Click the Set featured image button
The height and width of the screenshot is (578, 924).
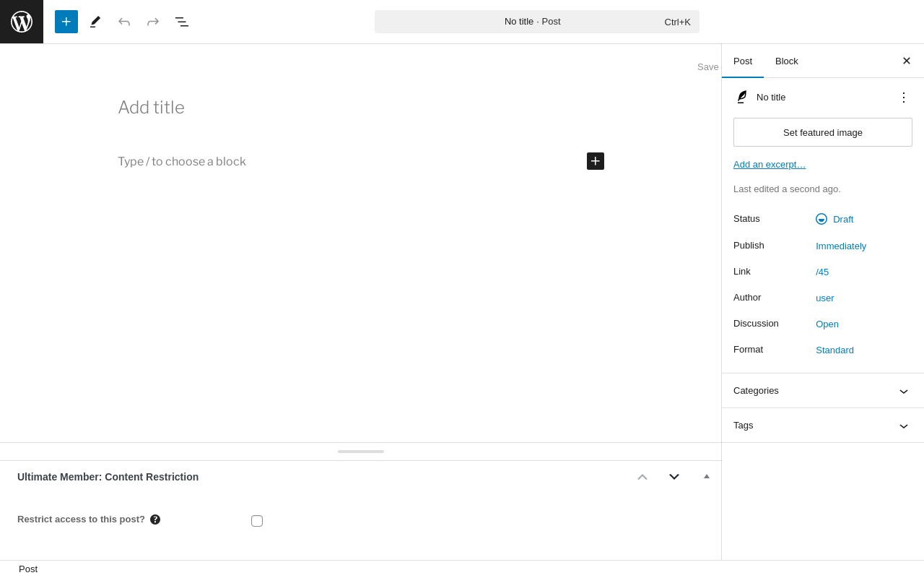tap(823, 132)
